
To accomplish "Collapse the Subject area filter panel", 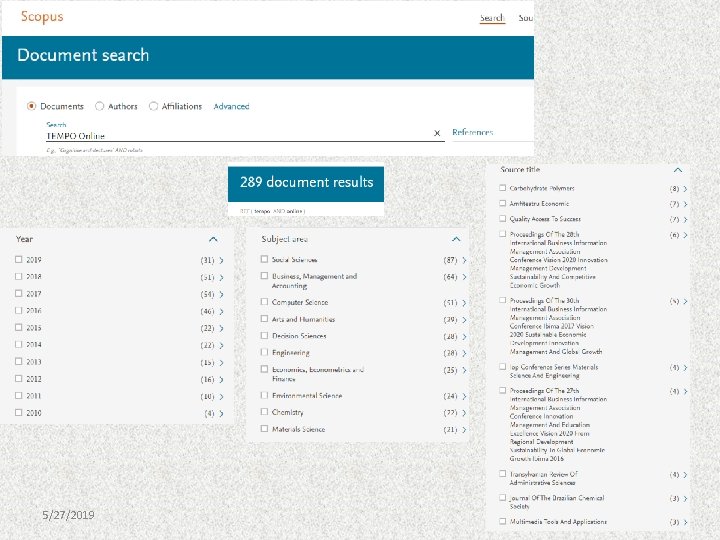I will 456,239.
